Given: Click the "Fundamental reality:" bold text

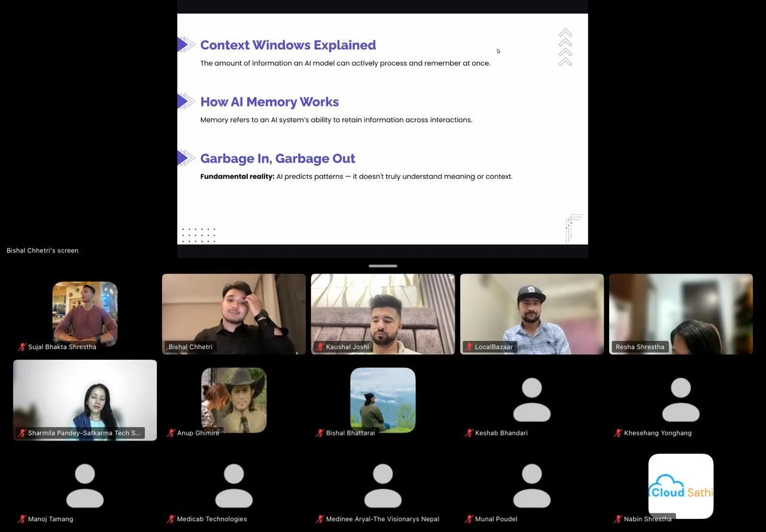Looking at the screenshot, I should [237, 177].
